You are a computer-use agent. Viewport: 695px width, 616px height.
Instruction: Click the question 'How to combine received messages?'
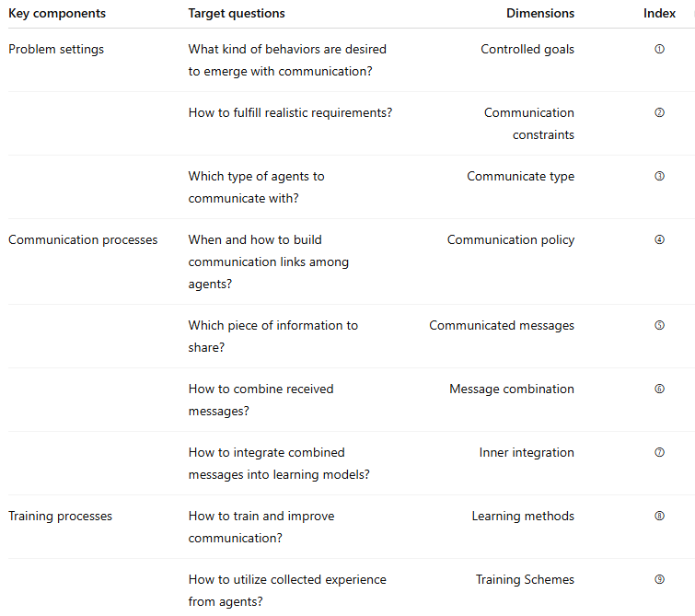pos(261,400)
